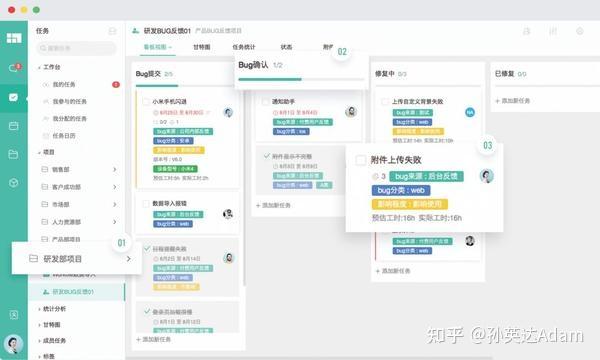Click the clock date icon on 通知助手 card
Viewport: 600px width, 360px height.
tap(275, 112)
